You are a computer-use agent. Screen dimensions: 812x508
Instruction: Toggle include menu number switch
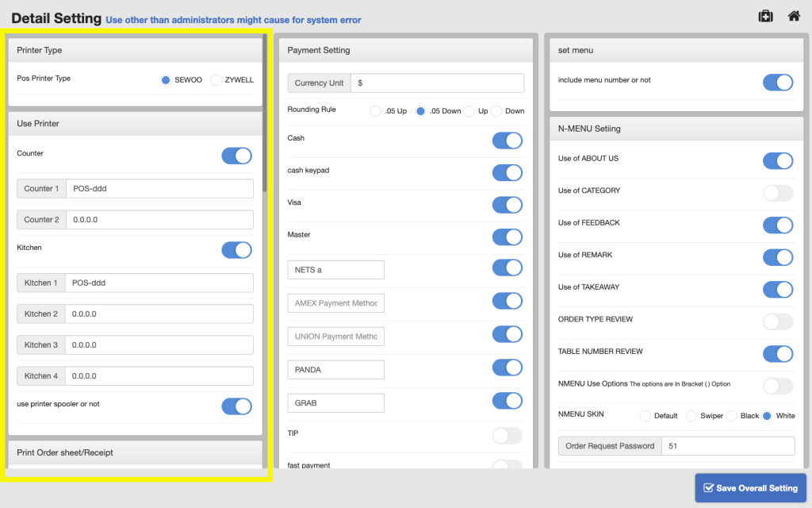777,83
